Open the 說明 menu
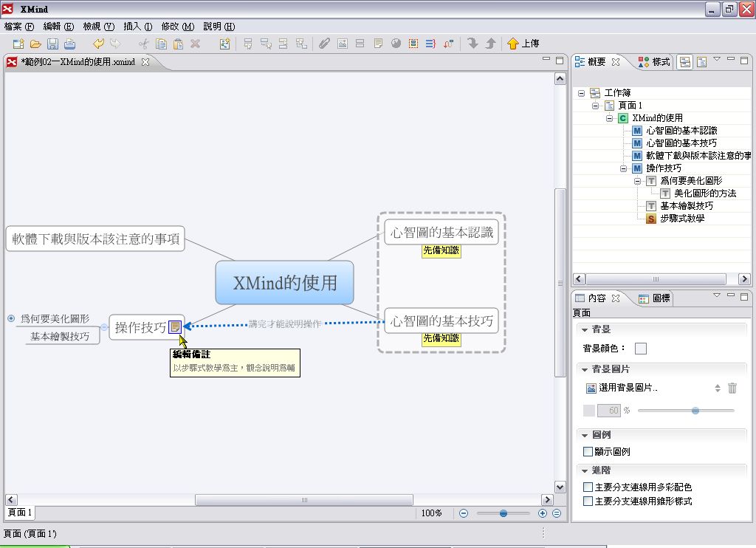The width and height of the screenshot is (756, 548). coord(219,27)
